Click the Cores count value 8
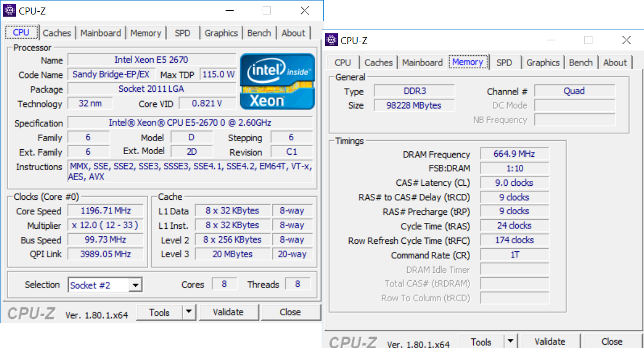Viewport: 644px width, 348px height. pyautogui.click(x=224, y=284)
